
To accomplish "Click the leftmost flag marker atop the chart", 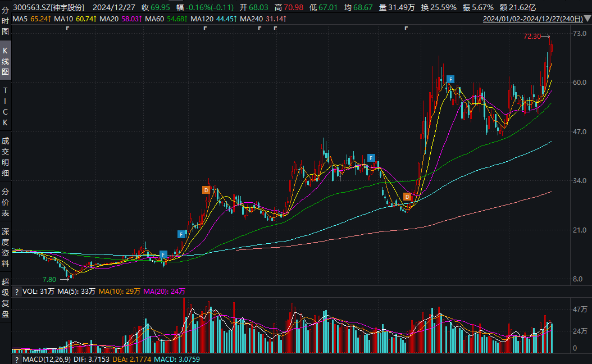I will pos(67,28).
